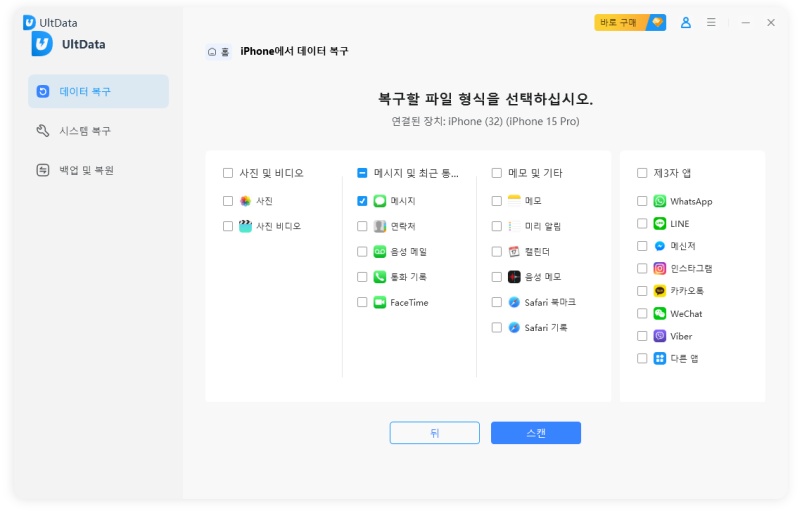Click the KakaoTalk app icon
This screenshot has width=802, height=520.
point(660,291)
